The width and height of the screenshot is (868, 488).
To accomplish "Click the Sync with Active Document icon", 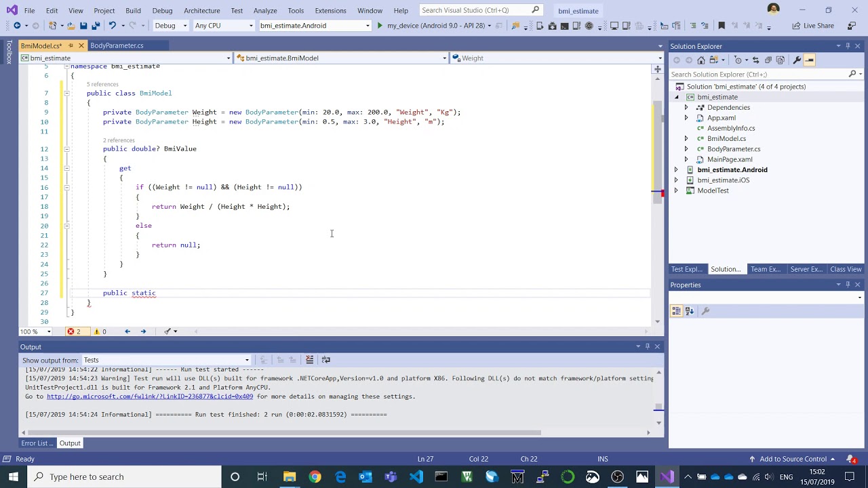I will click(756, 60).
